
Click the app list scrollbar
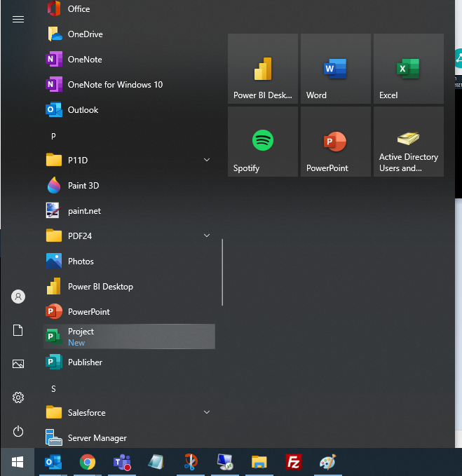[222, 272]
